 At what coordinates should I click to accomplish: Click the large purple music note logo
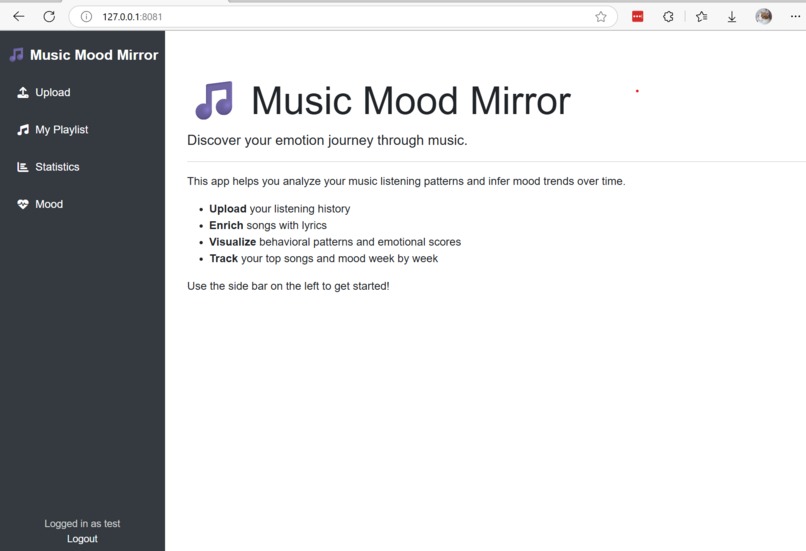pyautogui.click(x=214, y=100)
